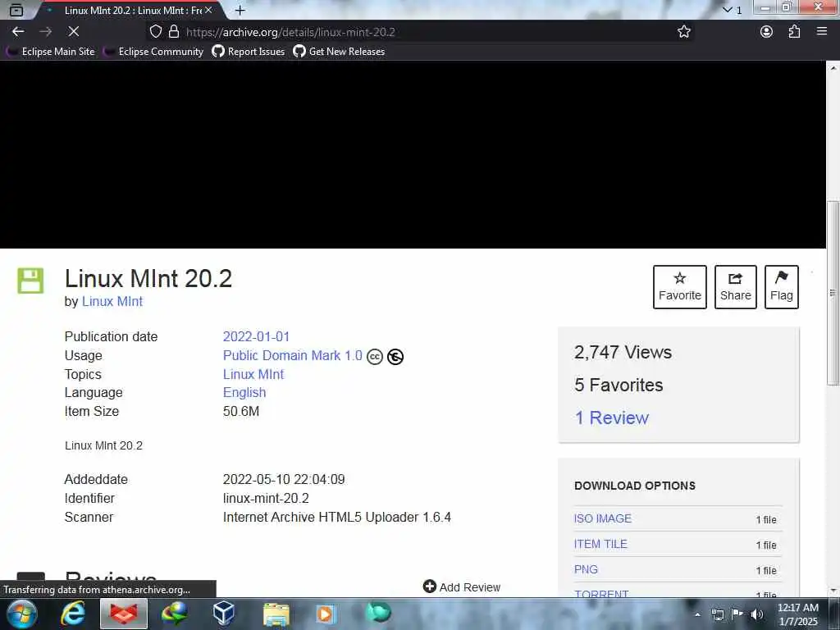
Task: Show hidden system tray icons arrow
Action: click(697, 614)
